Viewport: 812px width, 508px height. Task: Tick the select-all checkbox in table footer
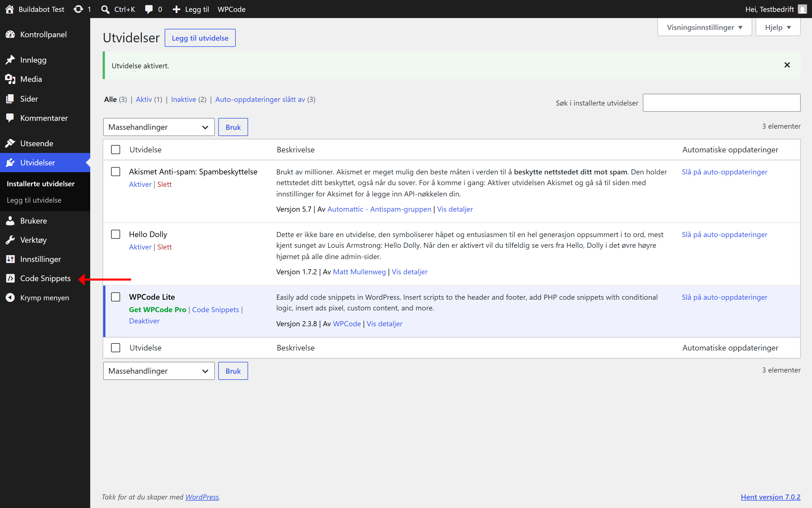(x=115, y=347)
